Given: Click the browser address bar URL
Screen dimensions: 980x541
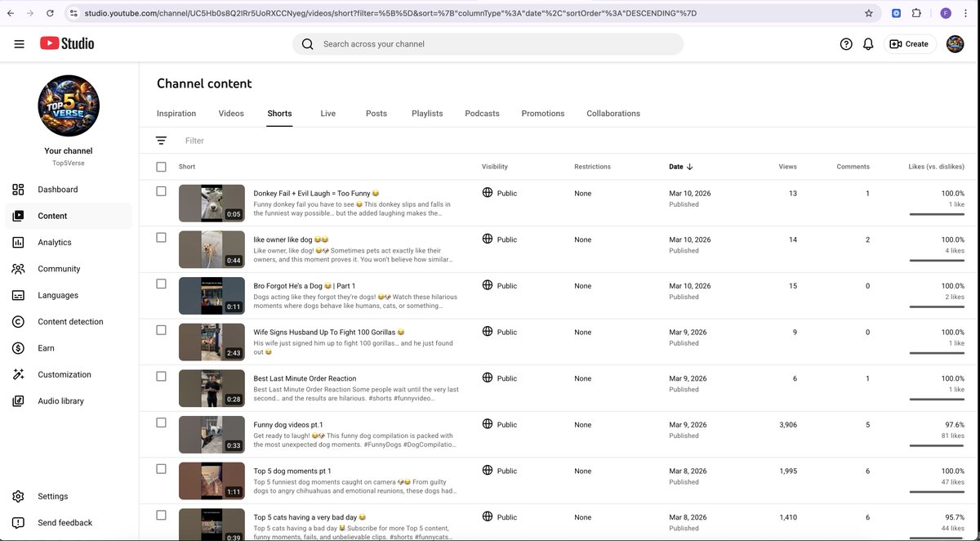Looking at the screenshot, I should tap(390, 14).
